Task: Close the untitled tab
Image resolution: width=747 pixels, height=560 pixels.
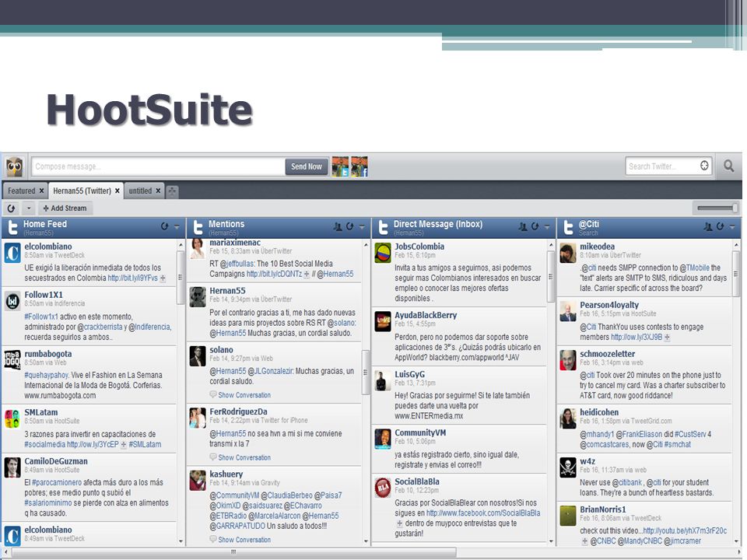Action: pyautogui.click(x=158, y=191)
